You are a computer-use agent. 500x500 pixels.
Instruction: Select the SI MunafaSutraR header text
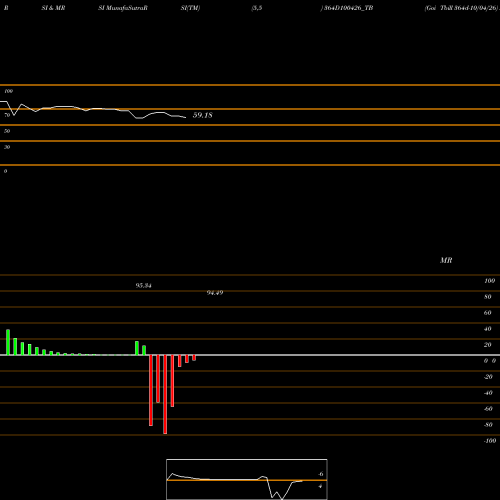(123, 8)
